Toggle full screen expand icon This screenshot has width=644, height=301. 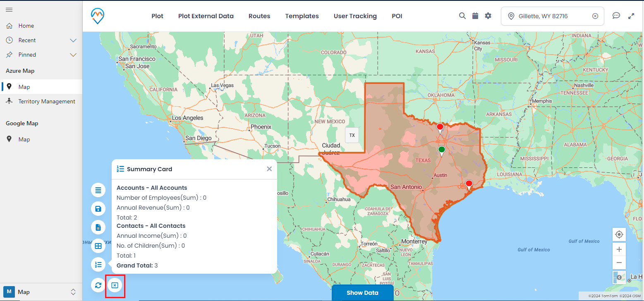click(631, 16)
